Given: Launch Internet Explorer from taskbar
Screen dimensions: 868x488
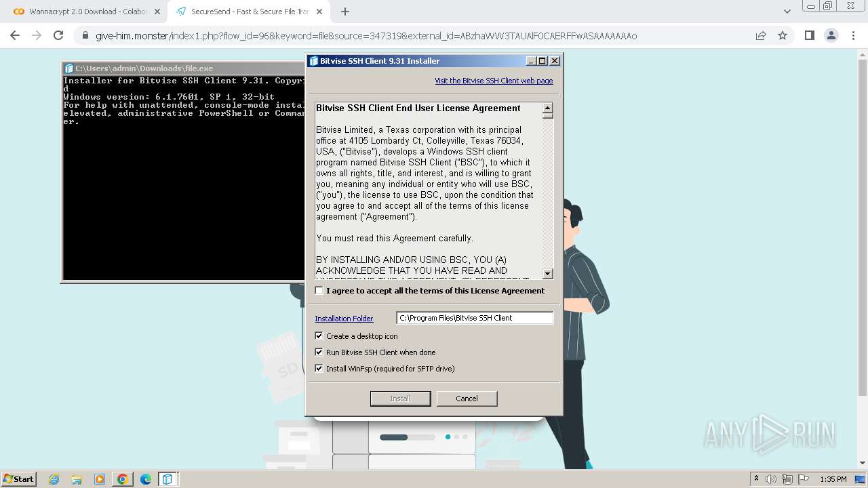Looking at the screenshot, I should pos(54,479).
